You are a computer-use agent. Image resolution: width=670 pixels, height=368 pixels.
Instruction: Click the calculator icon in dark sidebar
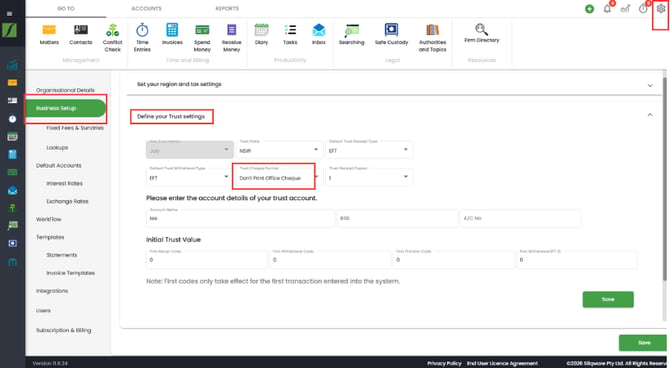click(x=12, y=154)
